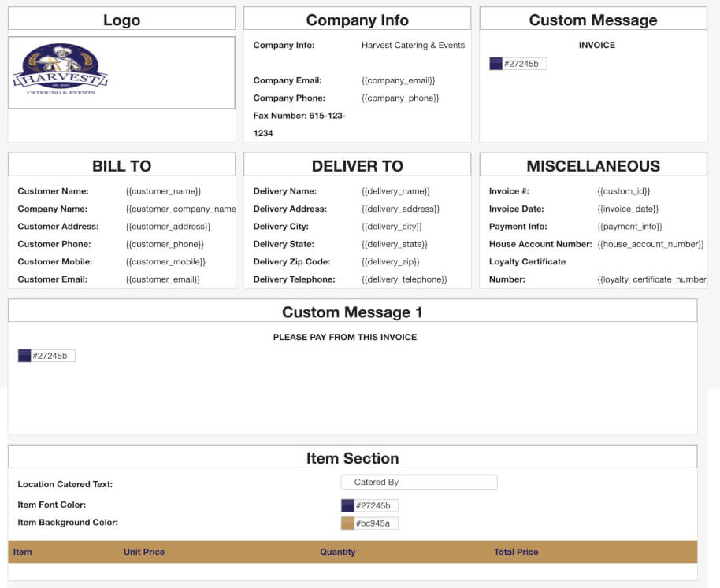The width and height of the screenshot is (720, 588).
Task: Click the MISCELLANEOUS section header
Action: pos(593,165)
